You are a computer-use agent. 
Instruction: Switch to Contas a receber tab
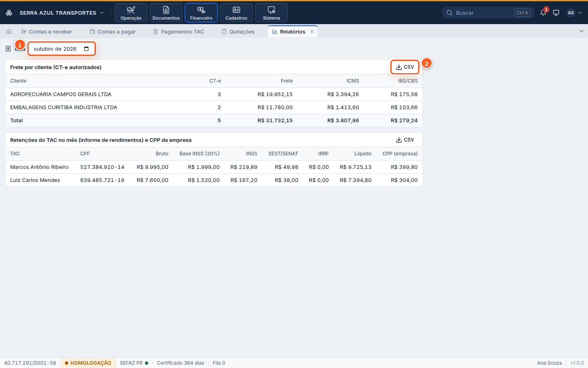pyautogui.click(x=47, y=31)
